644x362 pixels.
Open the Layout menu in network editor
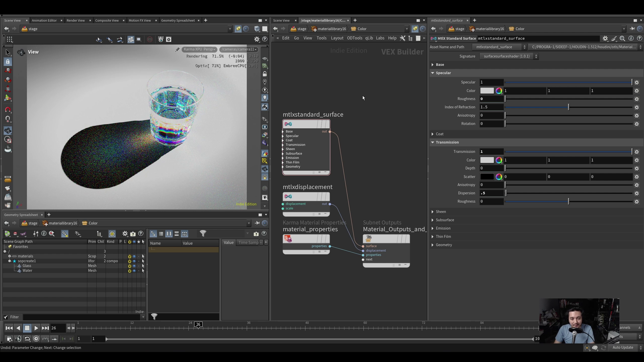337,38
